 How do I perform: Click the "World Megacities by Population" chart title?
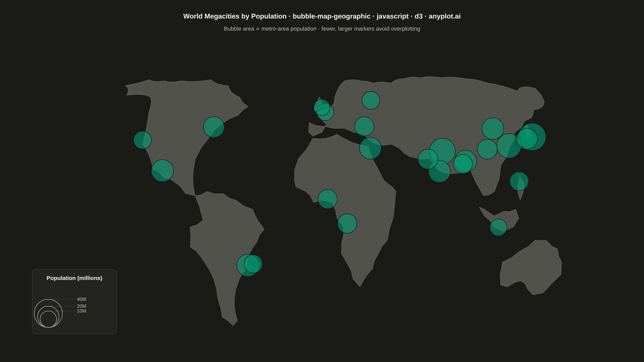point(235,16)
